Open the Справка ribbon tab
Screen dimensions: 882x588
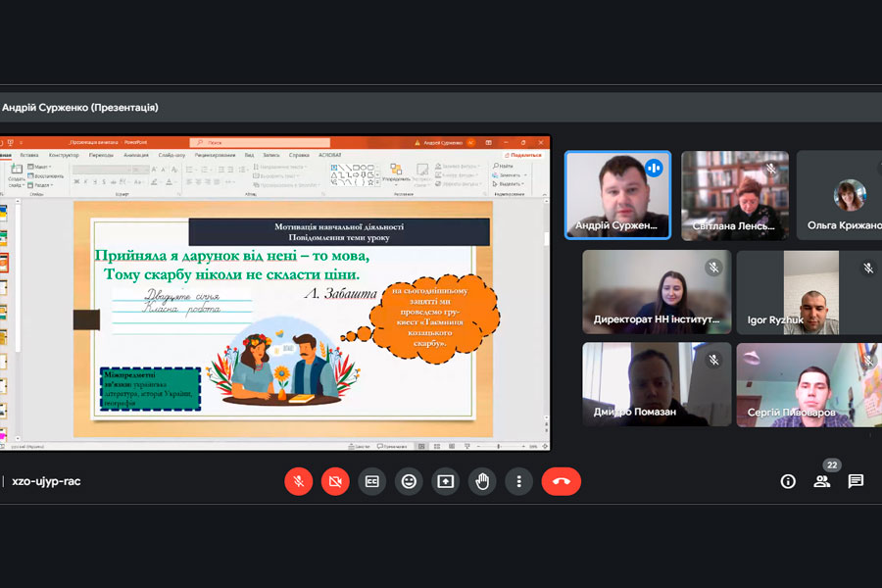tap(299, 155)
